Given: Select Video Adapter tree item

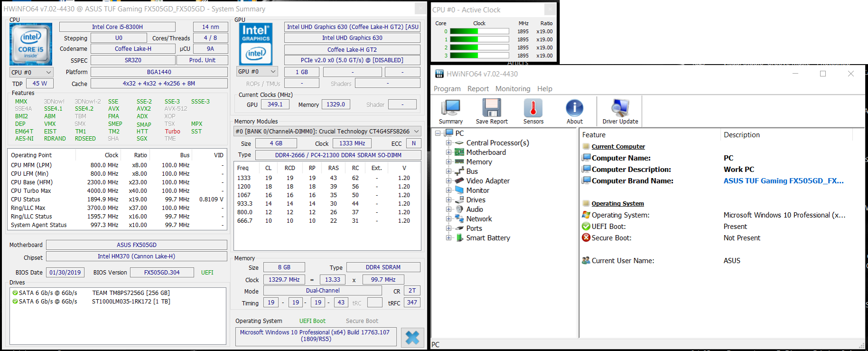Looking at the screenshot, I should coord(488,181).
